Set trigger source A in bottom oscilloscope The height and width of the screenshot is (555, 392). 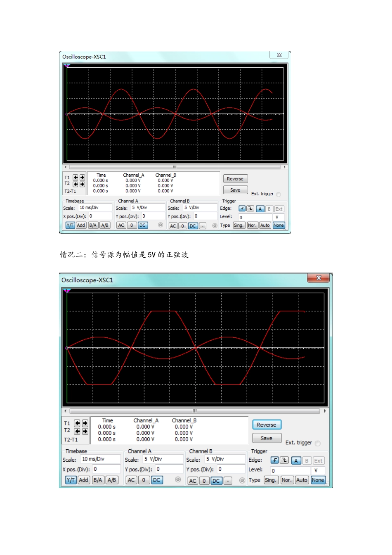[296, 461]
